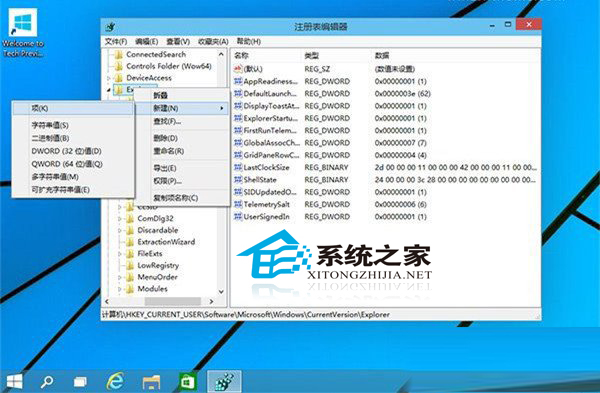Choose 二进制值(B) in the submenu
The height and width of the screenshot is (393, 600).
pyautogui.click(x=73, y=138)
